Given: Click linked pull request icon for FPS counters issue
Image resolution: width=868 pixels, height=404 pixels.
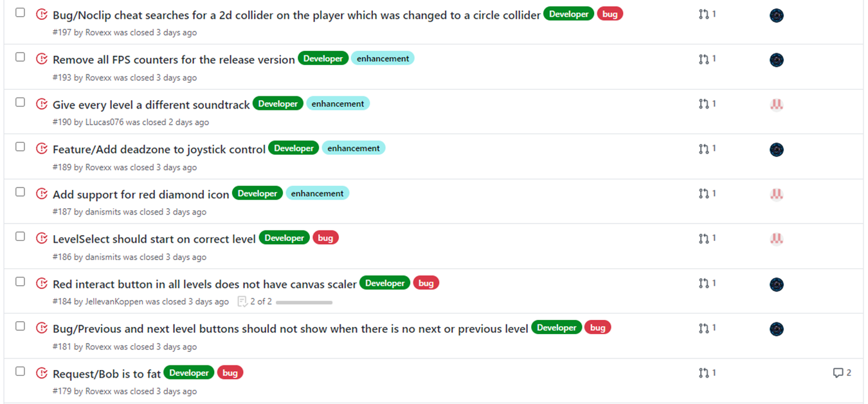Looking at the screenshot, I should point(703,59).
